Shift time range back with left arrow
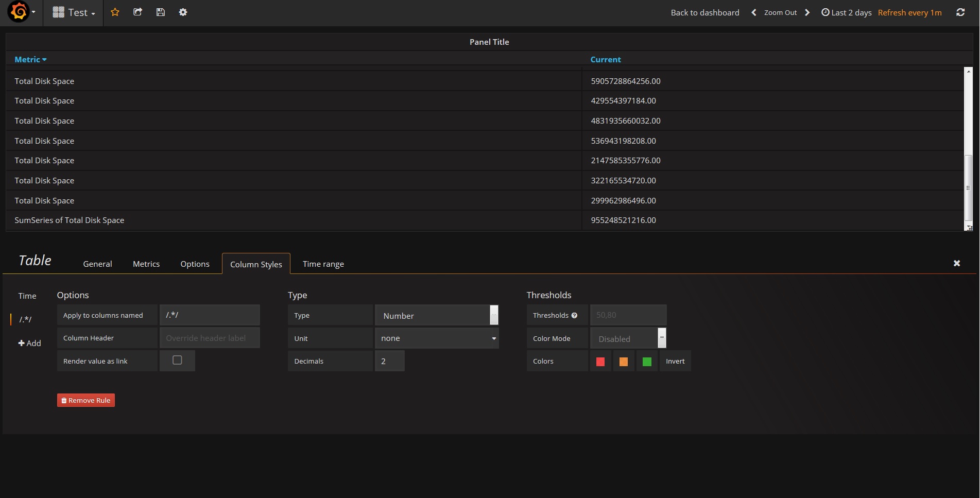 tap(753, 12)
